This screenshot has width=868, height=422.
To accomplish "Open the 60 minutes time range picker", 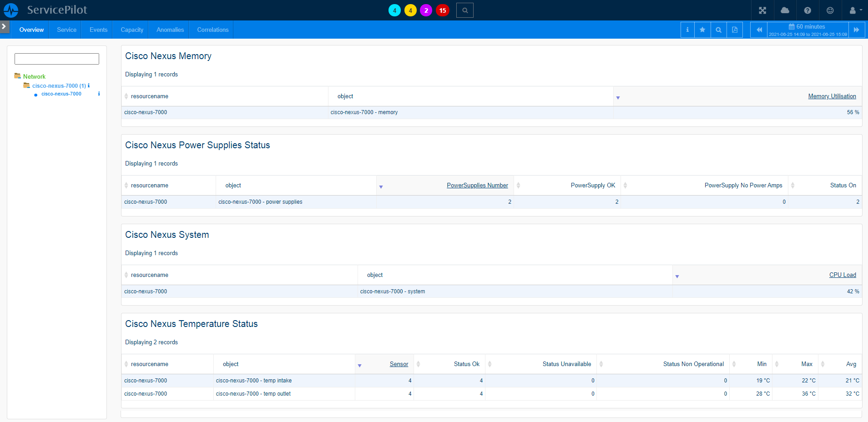I will [x=807, y=30].
